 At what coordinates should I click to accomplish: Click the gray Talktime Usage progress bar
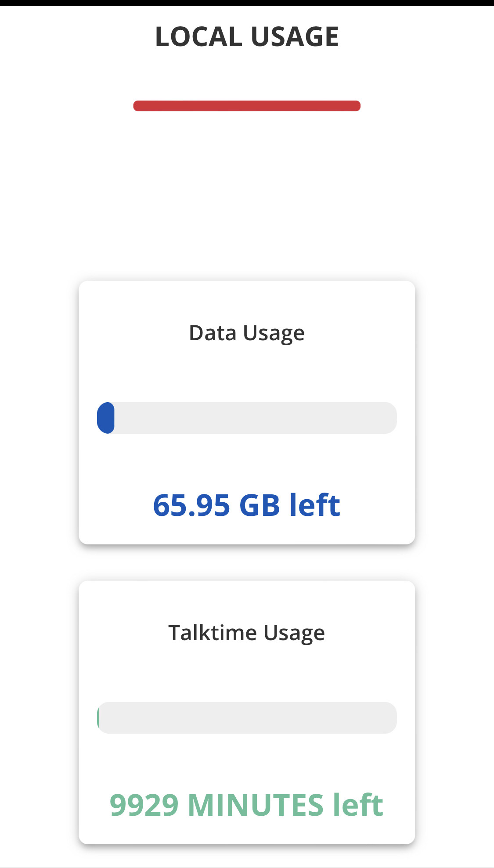point(247,718)
